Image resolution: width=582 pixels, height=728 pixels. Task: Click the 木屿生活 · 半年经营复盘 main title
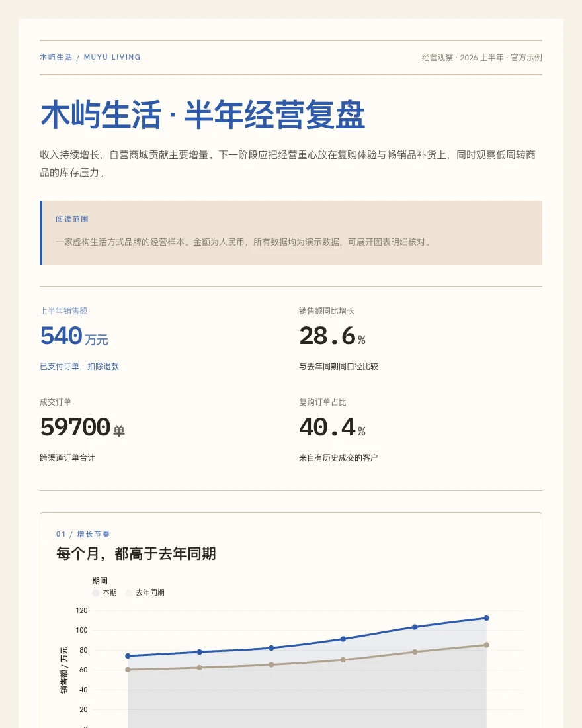coord(203,114)
